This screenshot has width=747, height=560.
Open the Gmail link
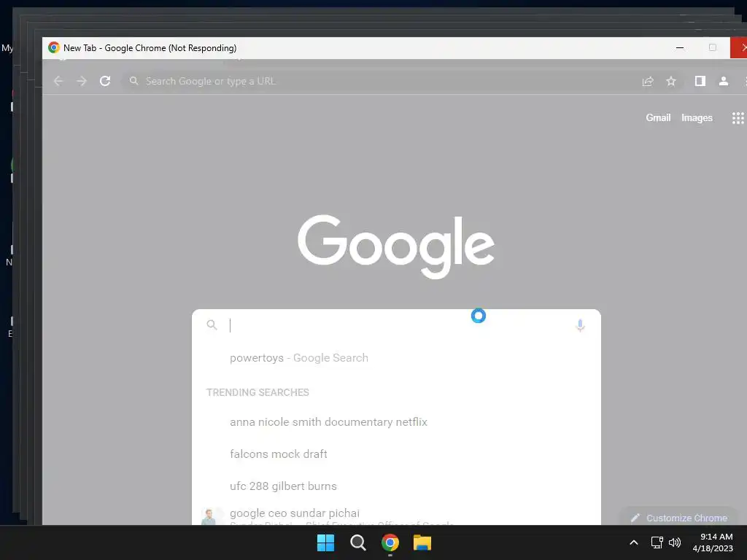[658, 117]
